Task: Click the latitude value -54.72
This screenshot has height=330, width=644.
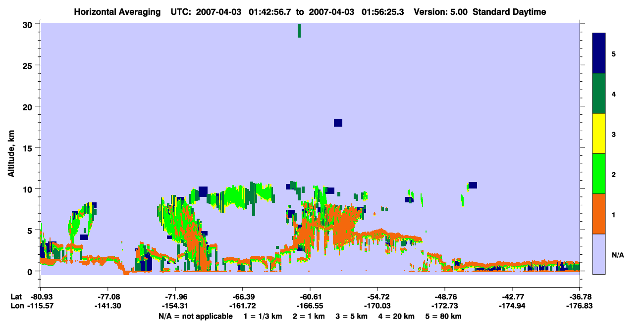Action: (377, 297)
